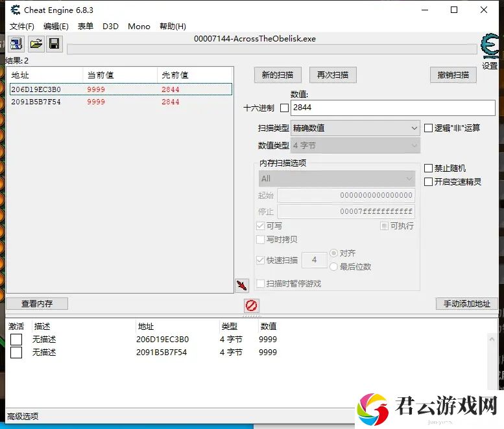This screenshot has width=504, height=429.
Task: Open the 编辑(E) menu
Action: point(56,27)
